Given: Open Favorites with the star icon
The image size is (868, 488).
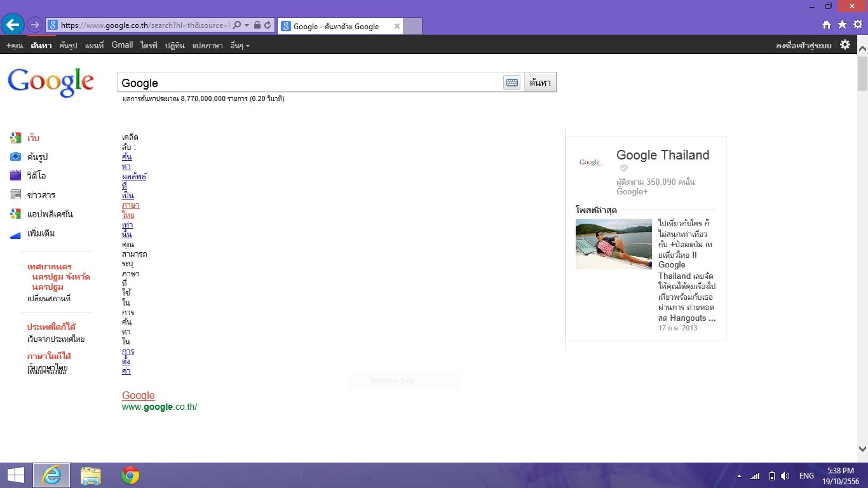Looking at the screenshot, I should (x=842, y=25).
